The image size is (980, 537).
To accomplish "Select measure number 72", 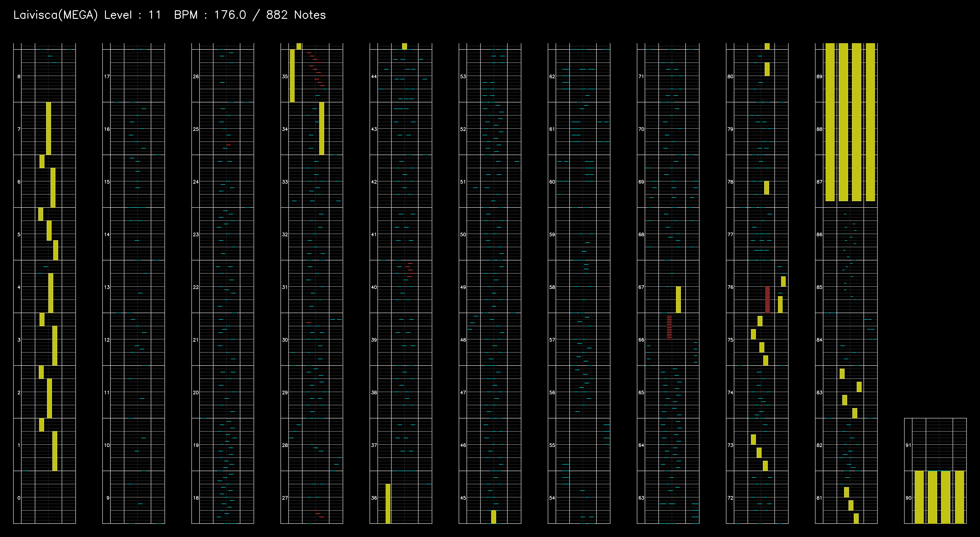I will click(x=730, y=498).
